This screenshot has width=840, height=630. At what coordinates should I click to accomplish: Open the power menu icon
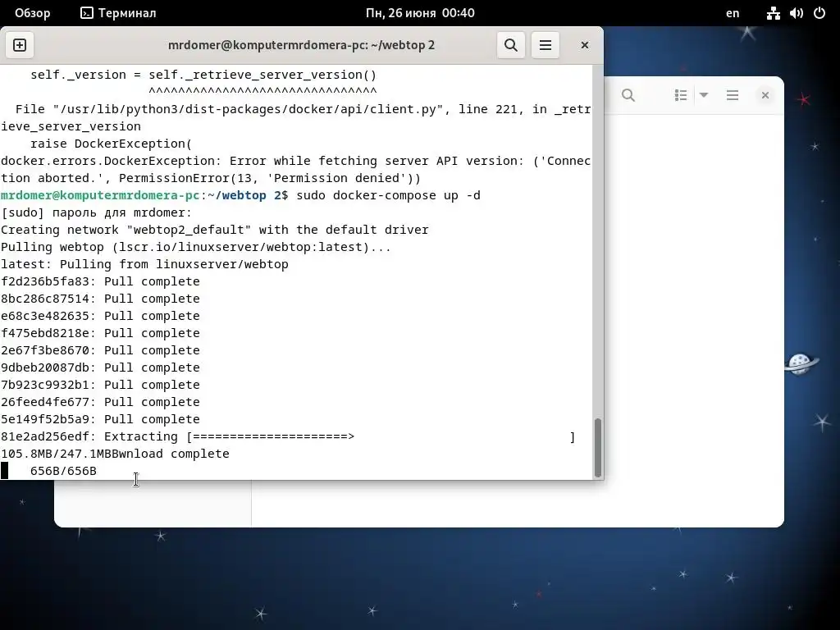pos(819,13)
